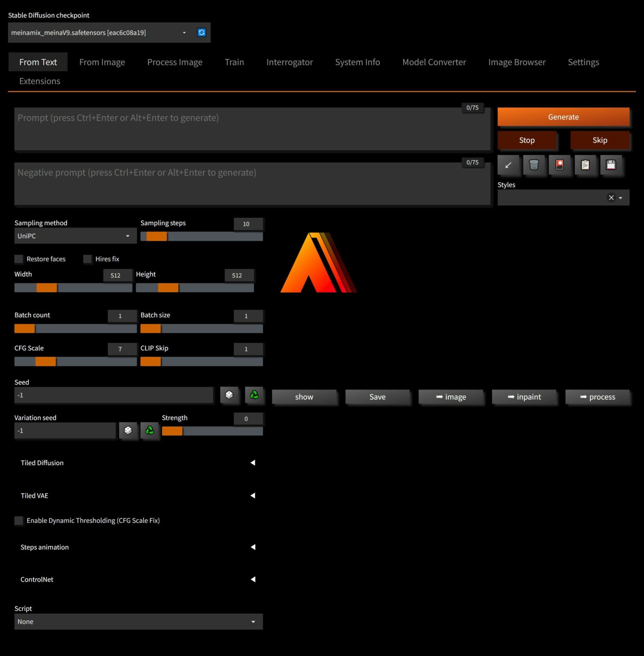Open the Script dropdown set to None
Image resolution: width=644 pixels, height=656 pixels.
[x=138, y=622]
